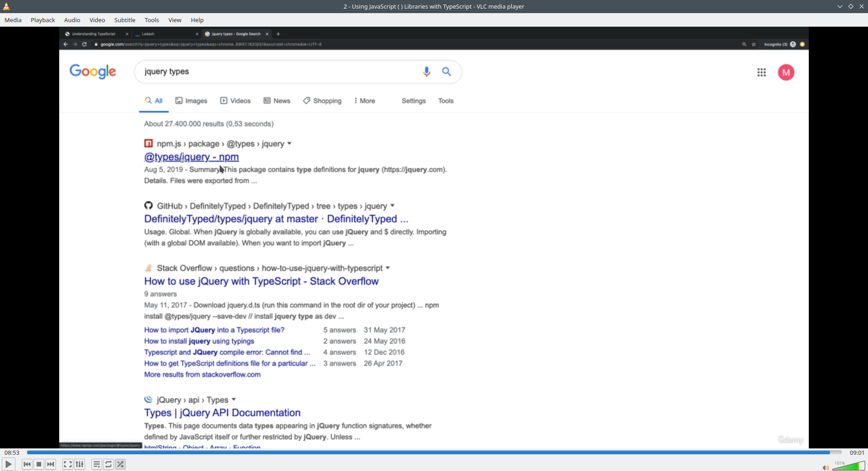Mute audio via the speaker icon
Viewport: 868px width, 471px height.
tap(826, 467)
